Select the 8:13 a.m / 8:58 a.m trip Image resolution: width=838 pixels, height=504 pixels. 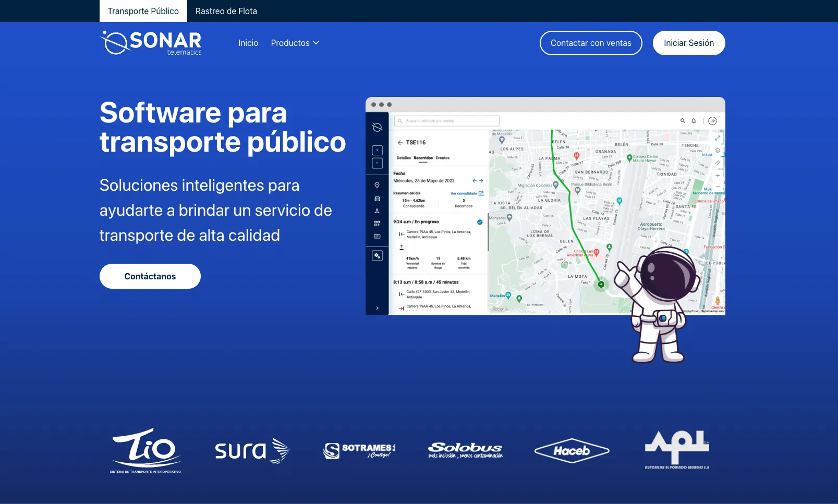pyautogui.click(x=426, y=282)
